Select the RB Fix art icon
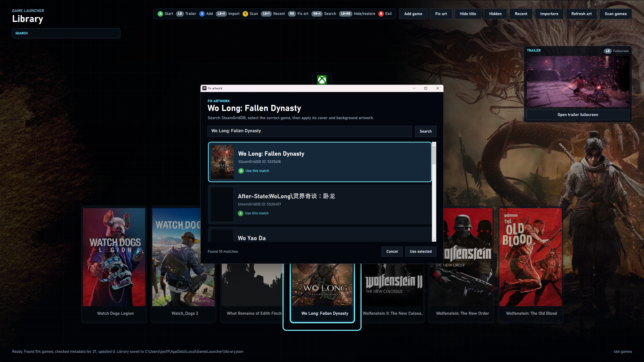The width and height of the screenshot is (644, 362). 291,14
